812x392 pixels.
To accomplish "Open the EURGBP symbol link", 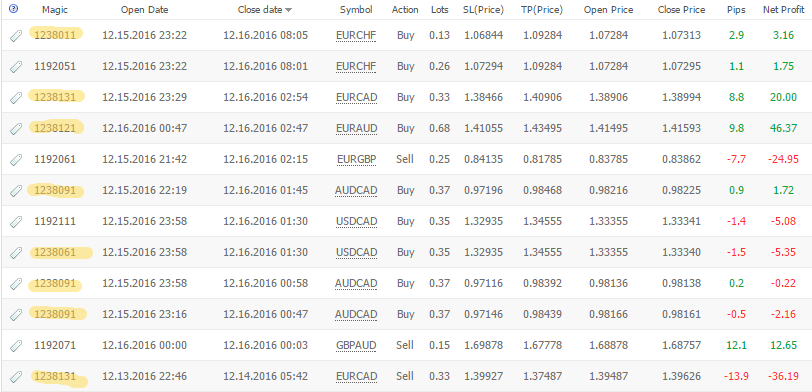I will pos(356,159).
